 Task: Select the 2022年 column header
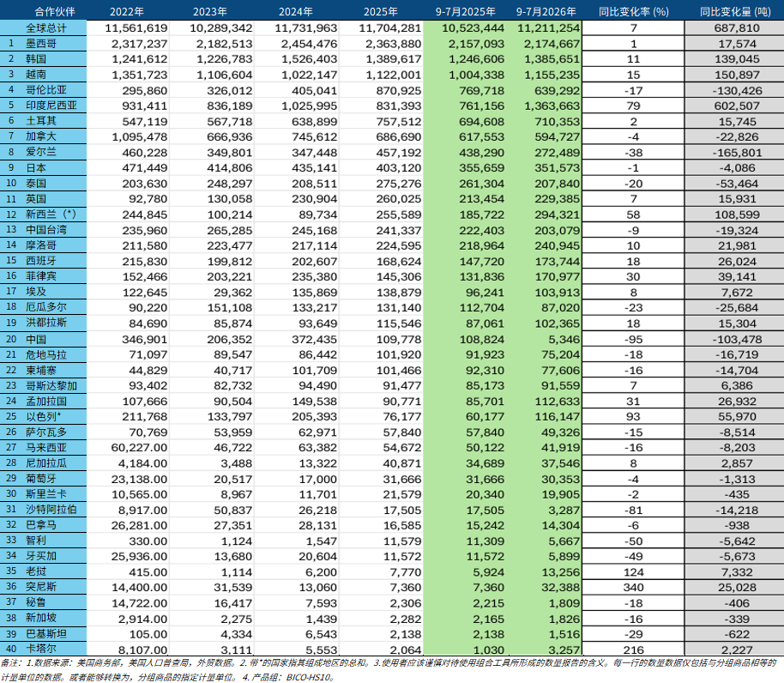127,11
